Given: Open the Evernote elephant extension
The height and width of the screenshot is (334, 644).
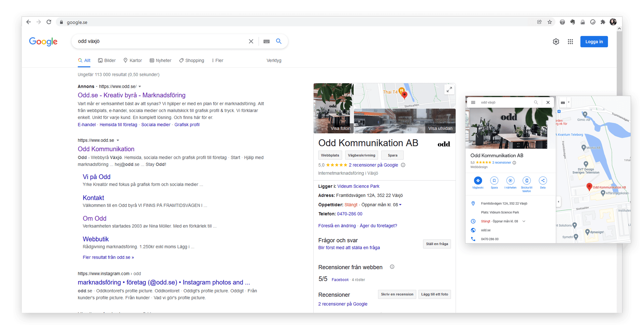Looking at the screenshot, I should 572,22.
